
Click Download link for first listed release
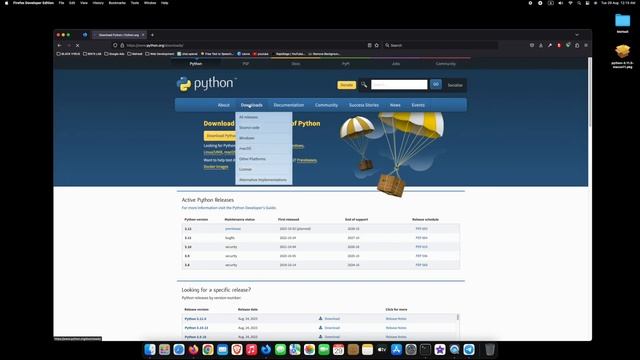332,319
